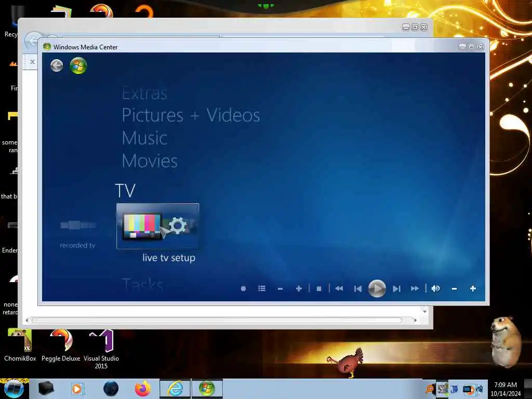Click channel down minus button
532x399 pixels.
pyautogui.click(x=280, y=289)
